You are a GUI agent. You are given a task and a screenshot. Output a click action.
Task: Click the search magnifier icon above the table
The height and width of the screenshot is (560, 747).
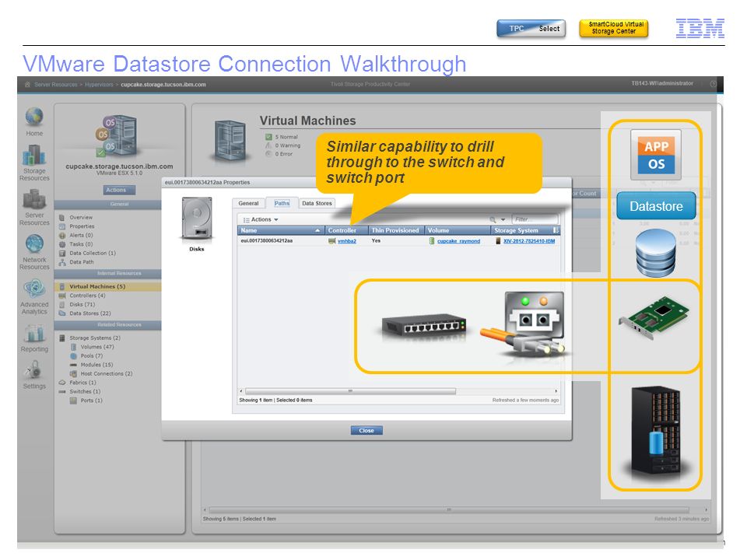point(493,219)
